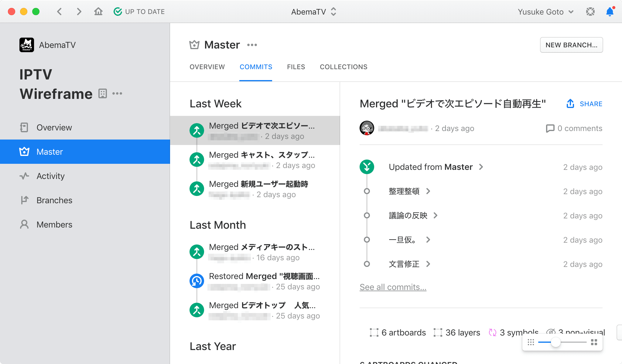Click the home icon in the toolbar
Image resolution: width=622 pixels, height=364 pixels.
coord(98,12)
